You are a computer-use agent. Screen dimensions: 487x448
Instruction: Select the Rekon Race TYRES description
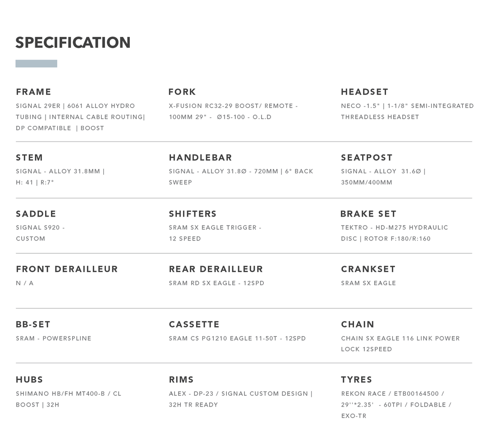(x=396, y=405)
